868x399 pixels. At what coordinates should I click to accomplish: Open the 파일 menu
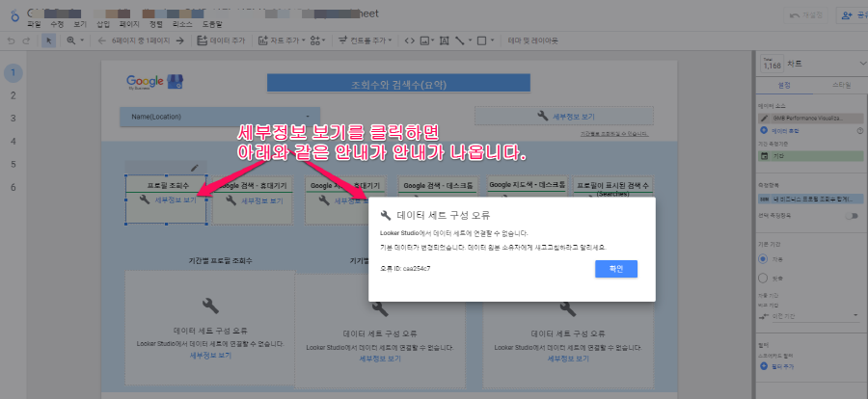pos(34,24)
